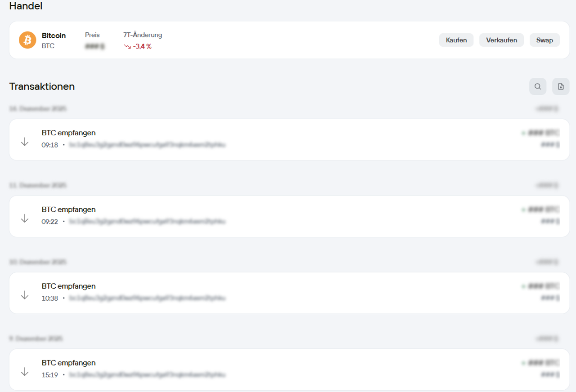Open the BTC empfangen entry from 15:19
The height and width of the screenshot is (392, 576).
pos(69,363)
